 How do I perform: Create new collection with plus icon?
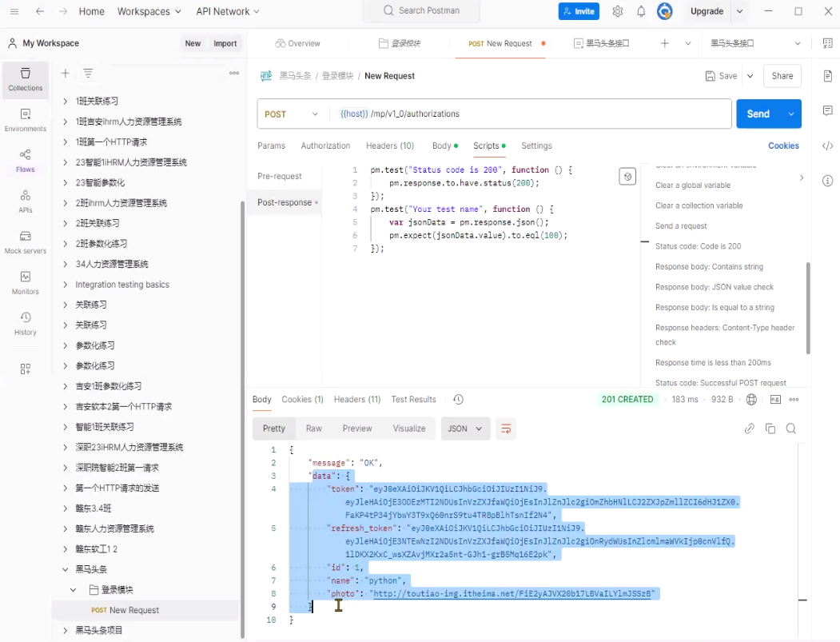tap(66, 73)
